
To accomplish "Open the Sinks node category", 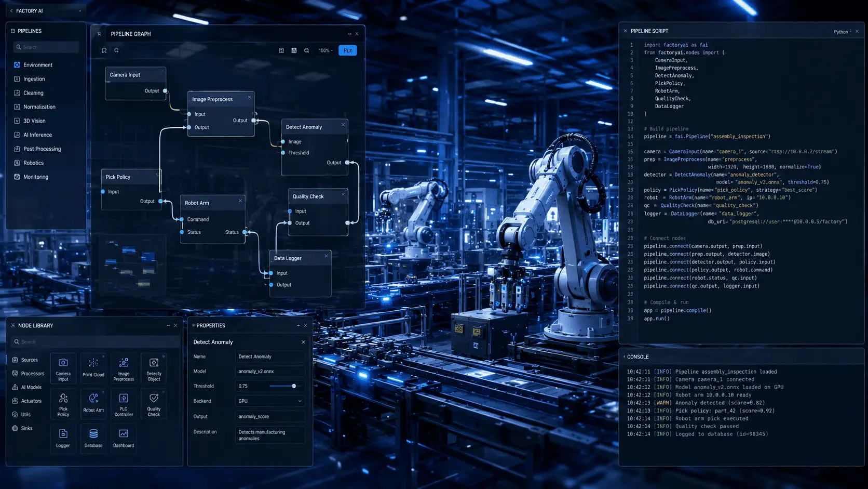I will [x=22, y=428].
